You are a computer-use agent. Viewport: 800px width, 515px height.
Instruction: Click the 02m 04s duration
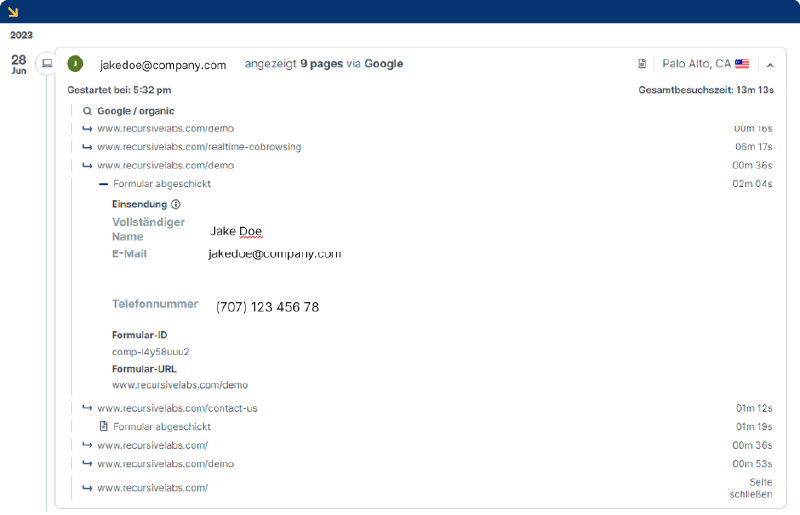click(x=752, y=184)
